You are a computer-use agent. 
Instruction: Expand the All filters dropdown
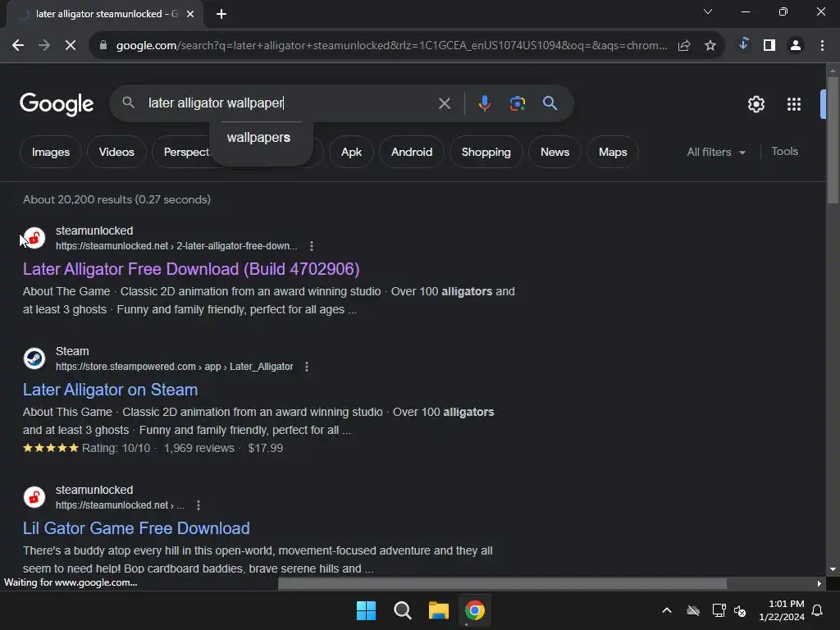(716, 152)
